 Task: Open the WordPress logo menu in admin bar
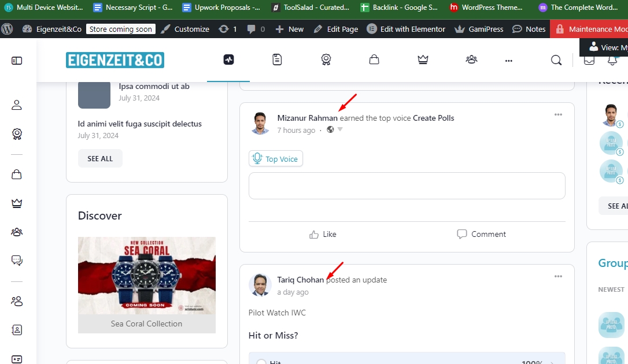tap(7, 29)
